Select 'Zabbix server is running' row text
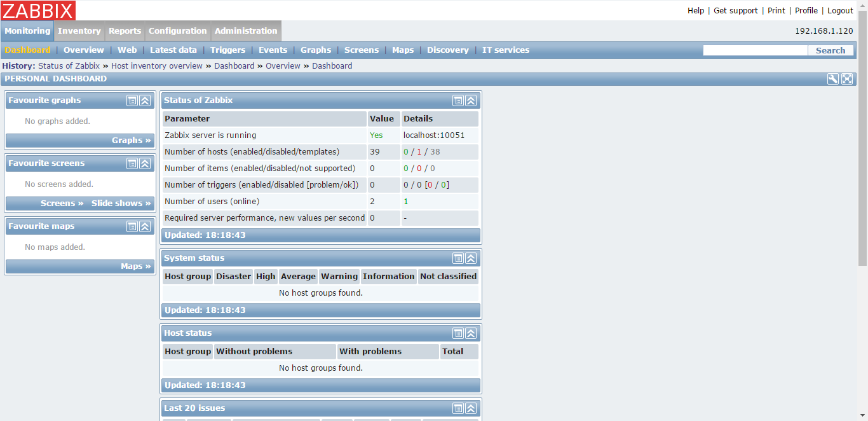This screenshot has width=868, height=421. pos(210,135)
